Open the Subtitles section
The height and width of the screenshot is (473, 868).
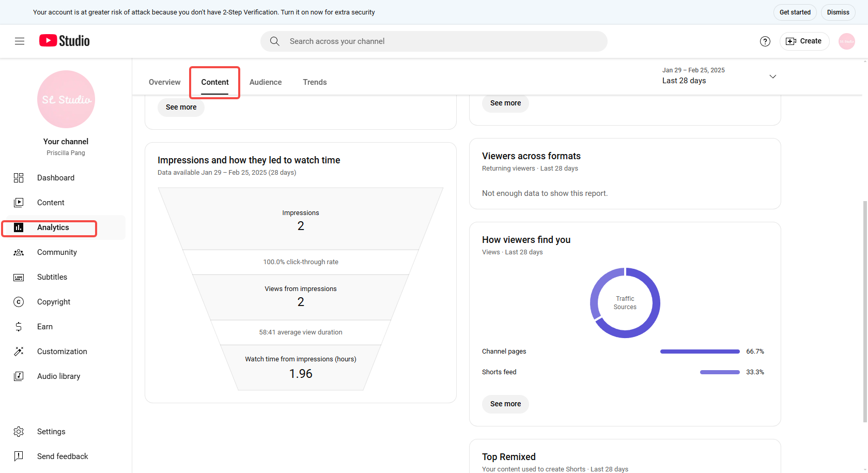52,277
